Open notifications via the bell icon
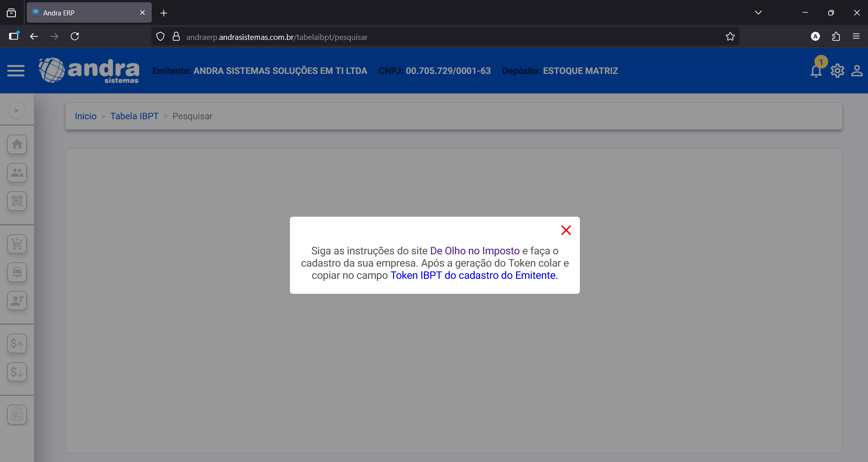 [x=815, y=72]
